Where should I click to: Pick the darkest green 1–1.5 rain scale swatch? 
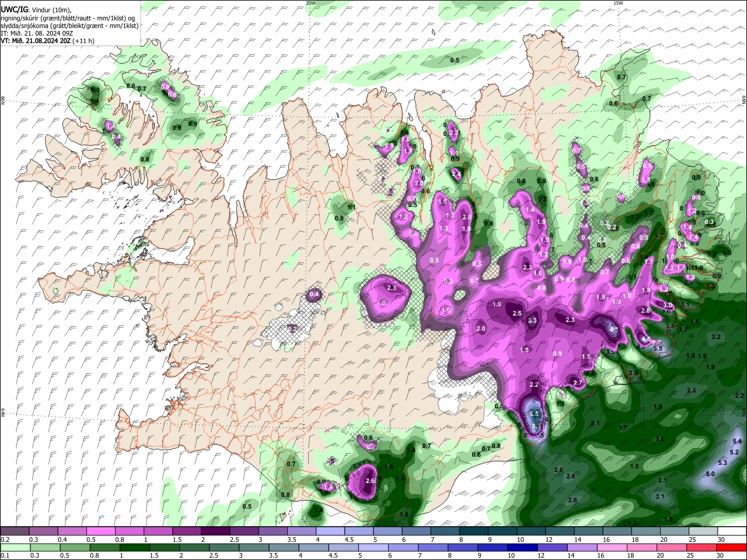[134, 547]
